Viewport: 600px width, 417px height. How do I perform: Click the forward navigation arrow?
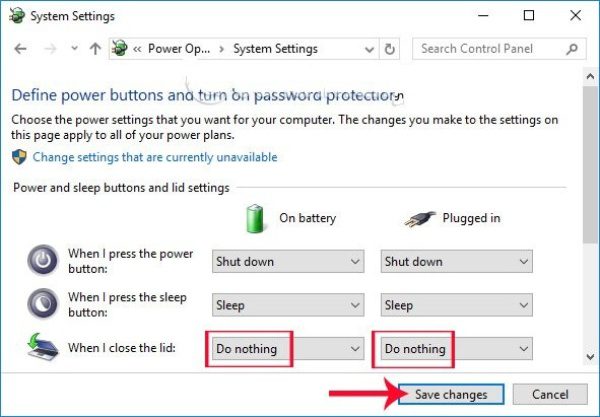[x=50, y=49]
